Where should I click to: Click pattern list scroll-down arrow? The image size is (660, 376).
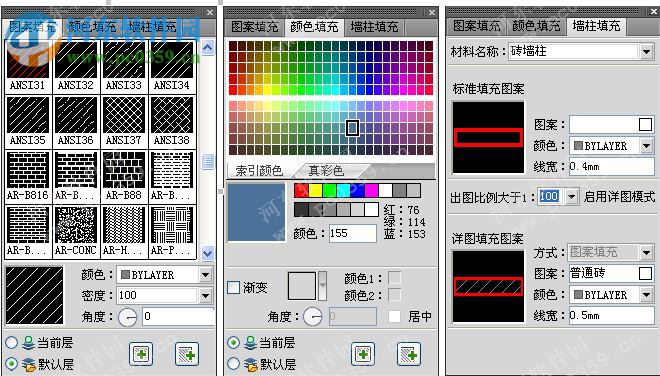208,253
